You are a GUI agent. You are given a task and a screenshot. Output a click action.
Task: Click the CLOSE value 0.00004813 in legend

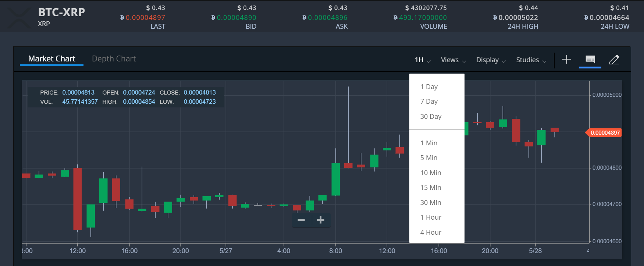pyautogui.click(x=200, y=92)
